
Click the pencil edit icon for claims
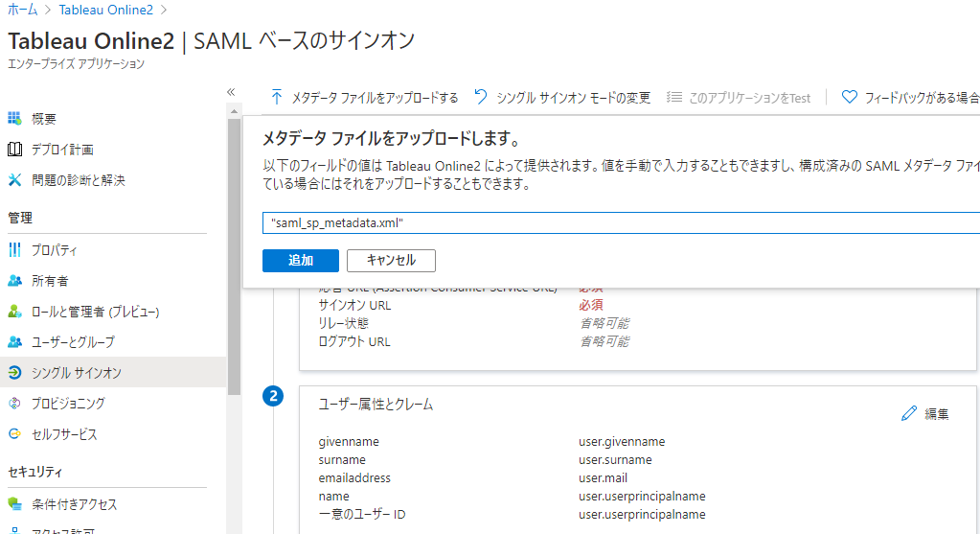pos(909,413)
